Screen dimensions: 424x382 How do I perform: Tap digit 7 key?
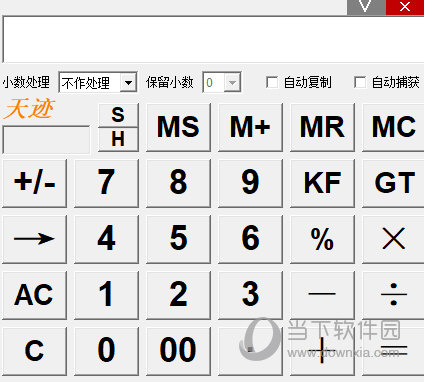[x=106, y=183]
